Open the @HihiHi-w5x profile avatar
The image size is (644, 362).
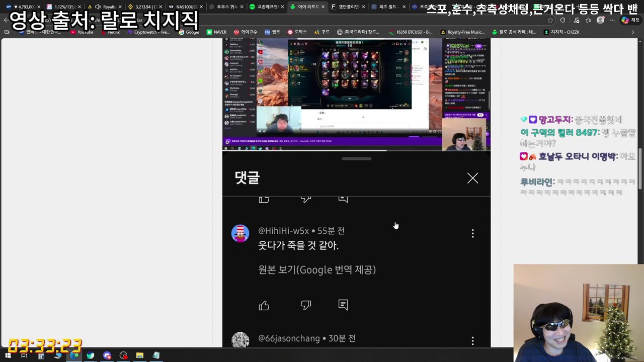click(240, 233)
